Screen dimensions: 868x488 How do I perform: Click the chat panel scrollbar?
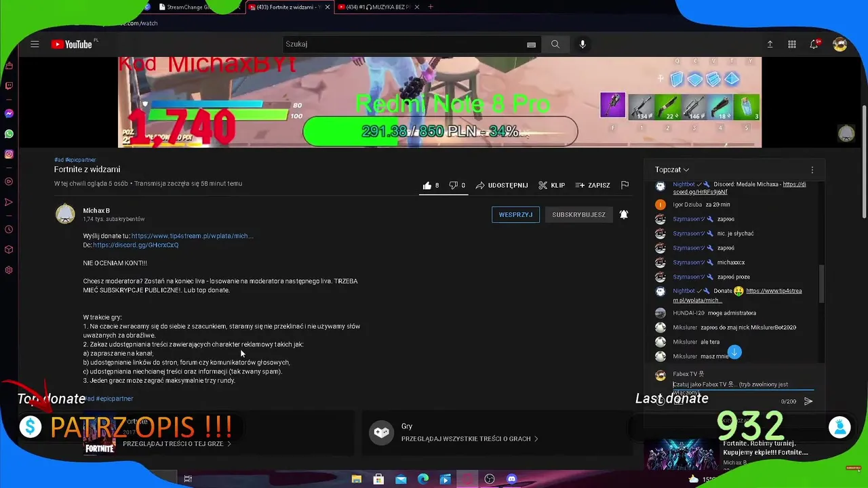click(x=823, y=283)
